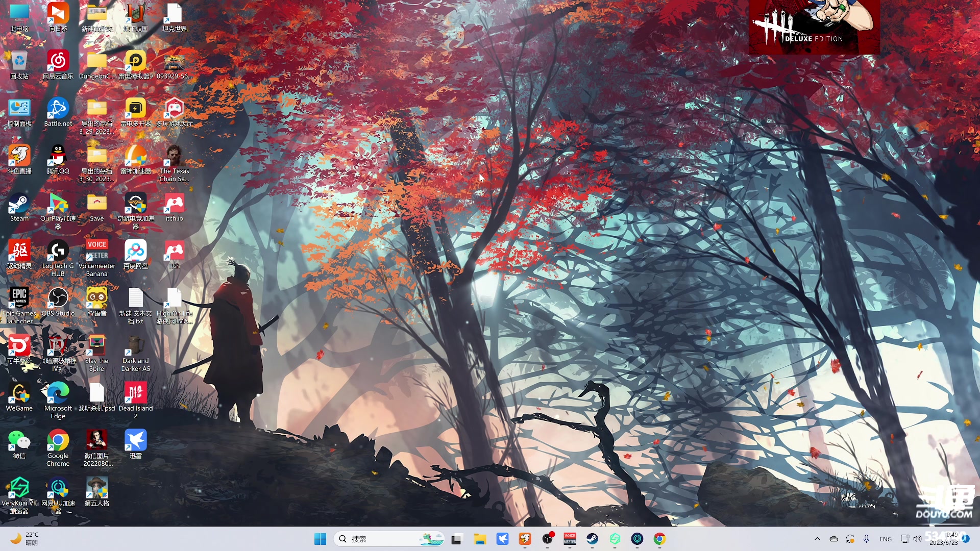980x551 pixels.
Task: Select High On Life 游侠网 shortcut
Action: 175,306
